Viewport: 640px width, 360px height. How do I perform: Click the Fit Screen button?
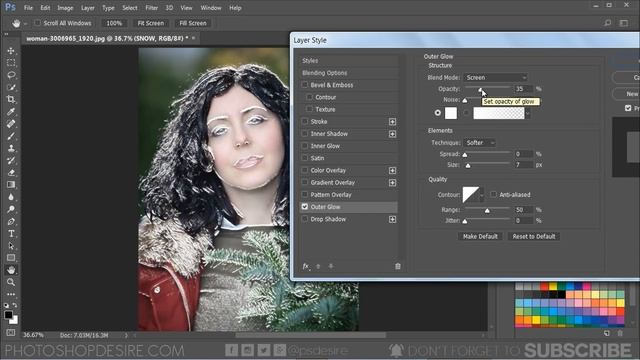[x=151, y=23]
